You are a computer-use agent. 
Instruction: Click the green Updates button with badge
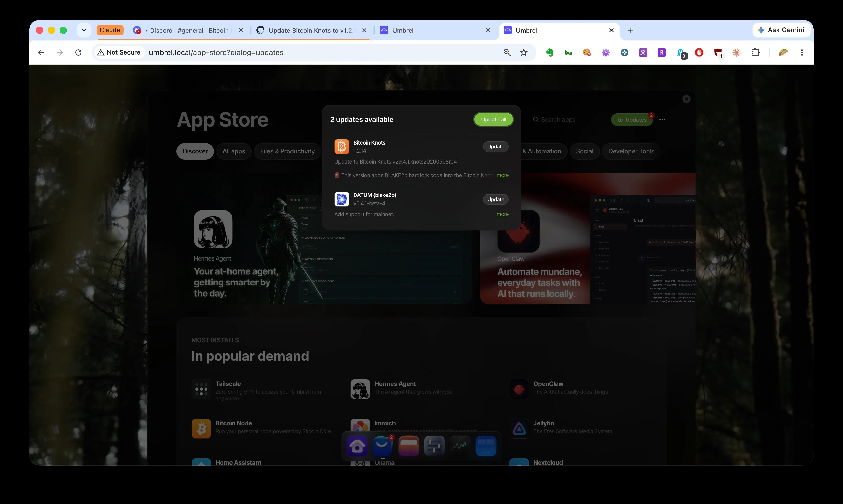click(632, 120)
